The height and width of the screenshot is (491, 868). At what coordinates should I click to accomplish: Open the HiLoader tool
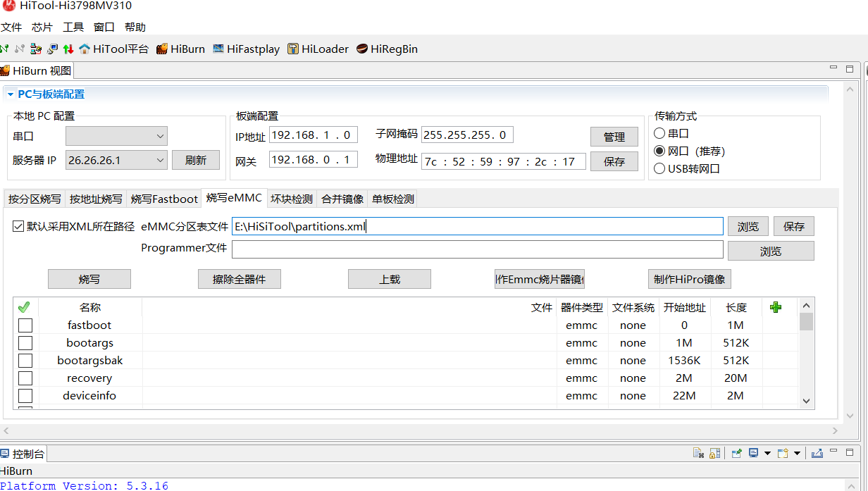click(318, 49)
